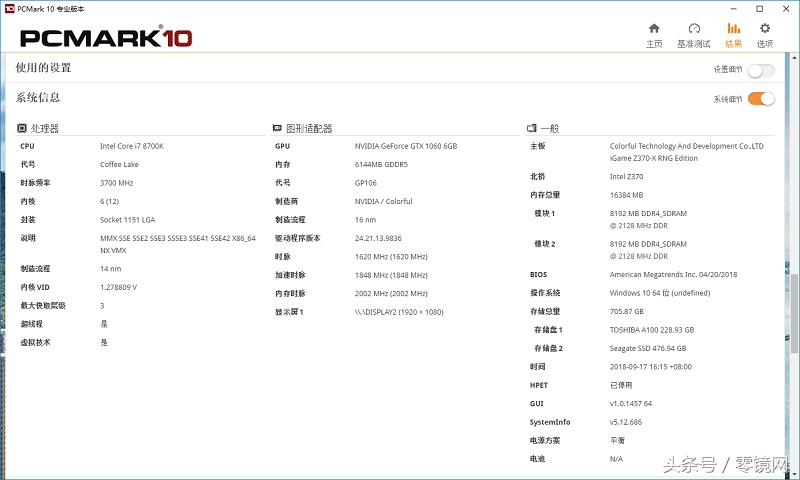Select the GPU value NVIDIA GeForce GTX 1060 6GB

point(406,146)
